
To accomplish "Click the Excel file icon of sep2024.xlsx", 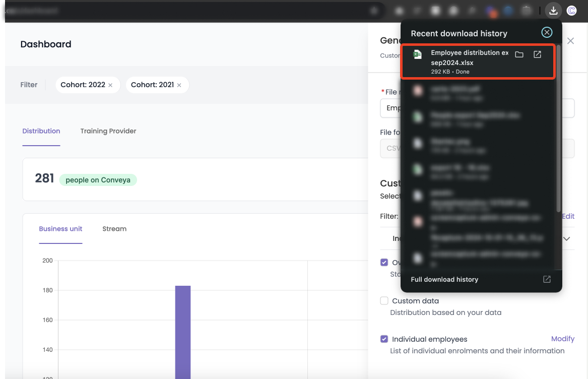I will (417, 55).
